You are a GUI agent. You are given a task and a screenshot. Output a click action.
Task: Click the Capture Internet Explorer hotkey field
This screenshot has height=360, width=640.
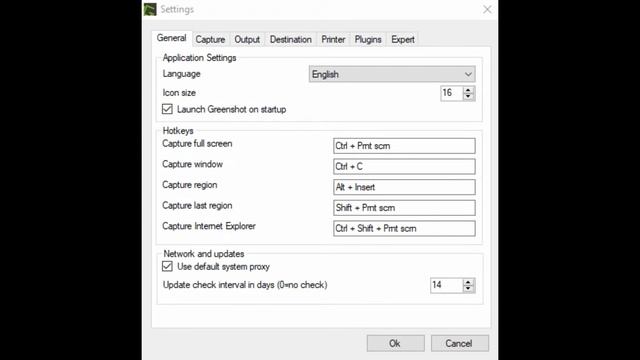(x=404, y=229)
